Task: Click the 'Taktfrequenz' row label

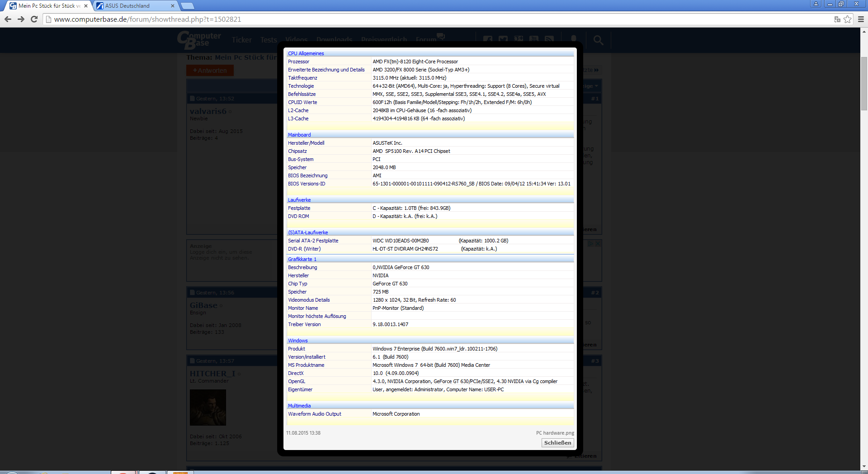Action: point(302,78)
